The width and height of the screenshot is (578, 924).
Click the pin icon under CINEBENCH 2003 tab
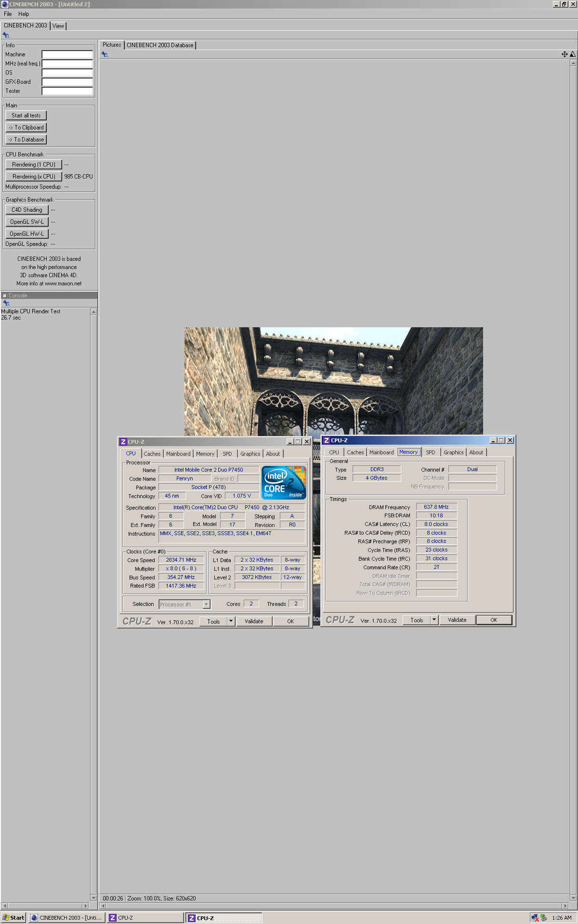pos(6,35)
